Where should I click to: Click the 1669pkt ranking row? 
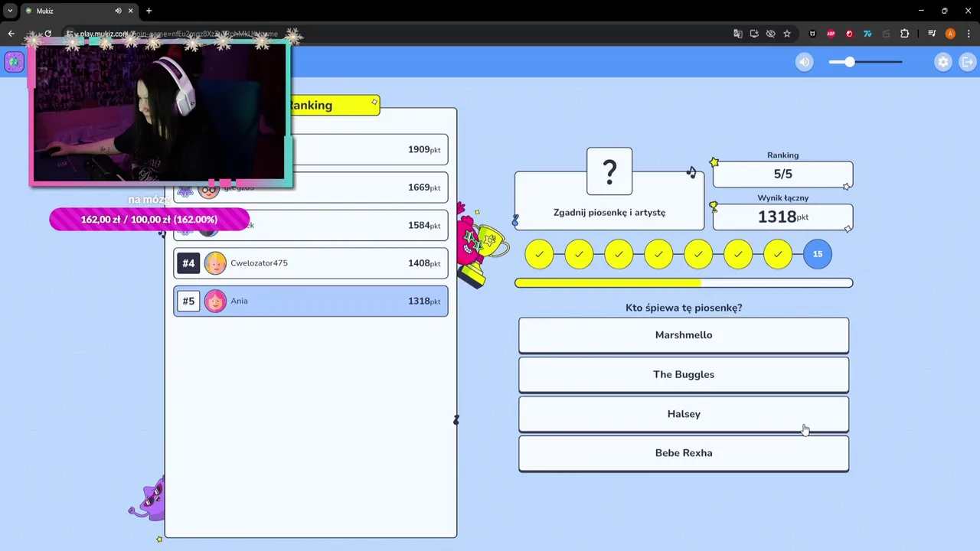(x=311, y=187)
